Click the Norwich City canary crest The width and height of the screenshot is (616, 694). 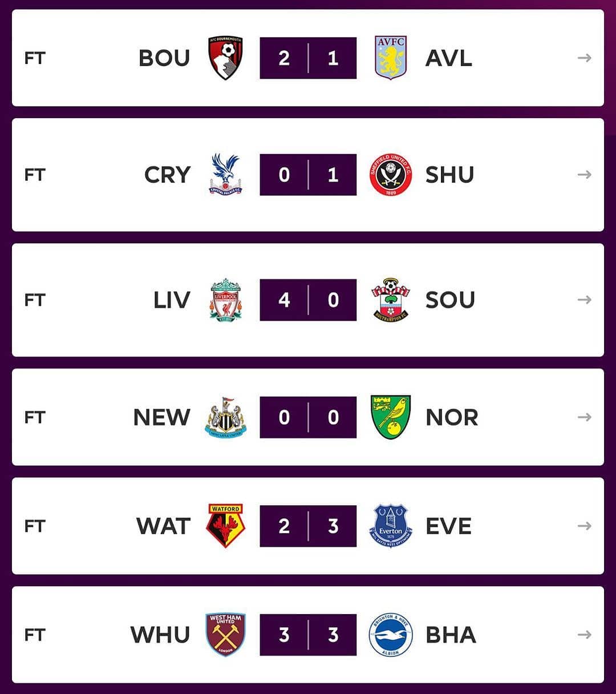coord(391,417)
